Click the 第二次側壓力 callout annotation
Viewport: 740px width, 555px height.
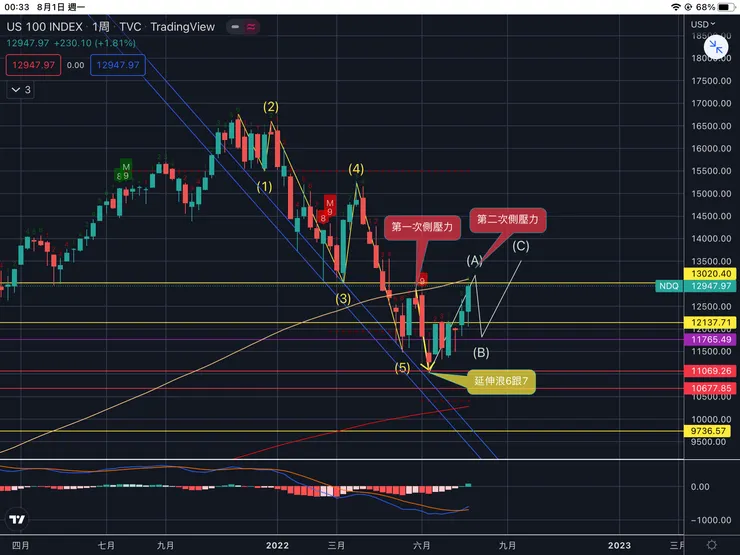coord(508,220)
